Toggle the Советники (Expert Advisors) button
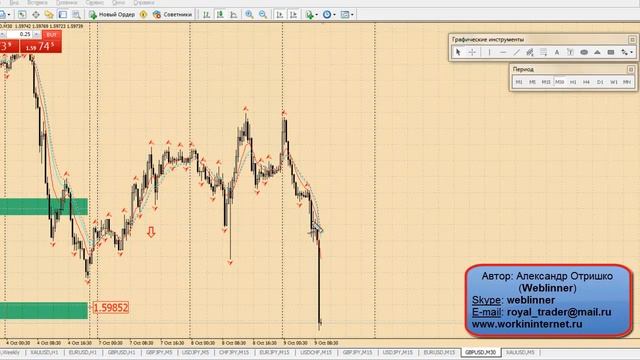 coord(172,15)
